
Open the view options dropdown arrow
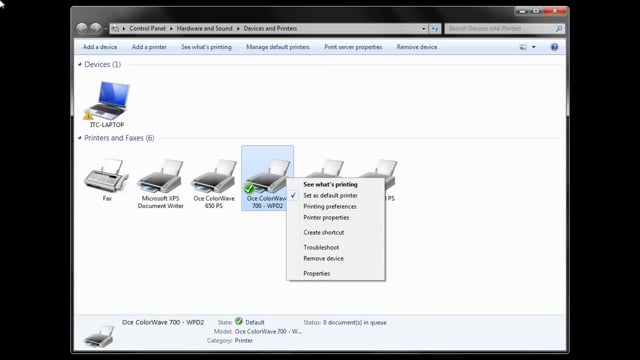[533, 47]
